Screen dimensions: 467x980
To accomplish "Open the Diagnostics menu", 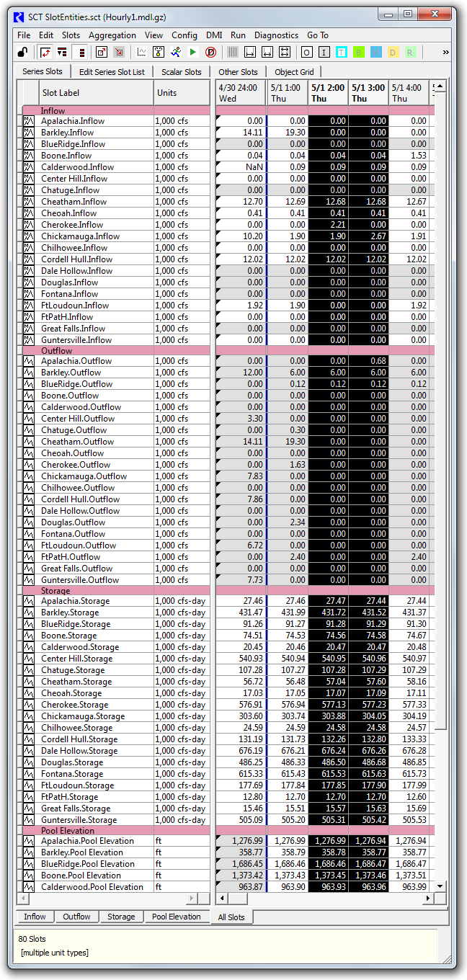I will click(x=276, y=35).
